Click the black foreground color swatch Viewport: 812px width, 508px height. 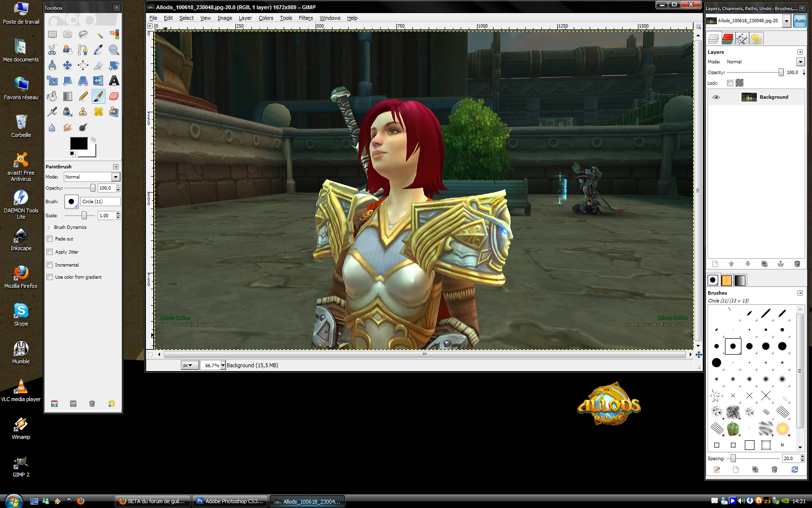(79, 143)
